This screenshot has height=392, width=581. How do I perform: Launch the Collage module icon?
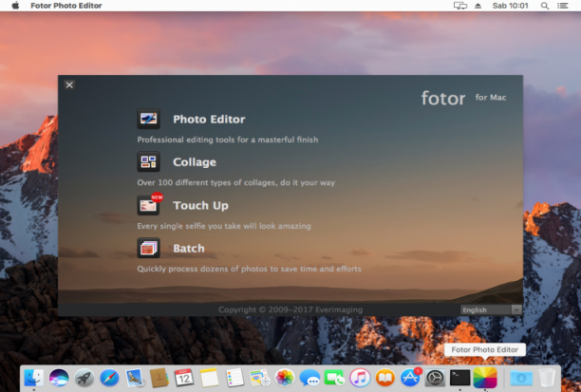pos(149,162)
